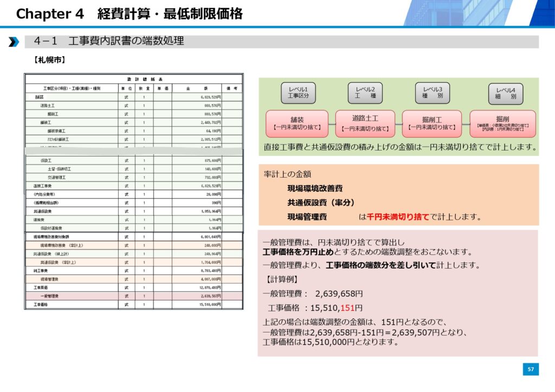This screenshot has width=555, height=392.
Task: Click the レベル4 細別 gray box
Action: pos(506,94)
